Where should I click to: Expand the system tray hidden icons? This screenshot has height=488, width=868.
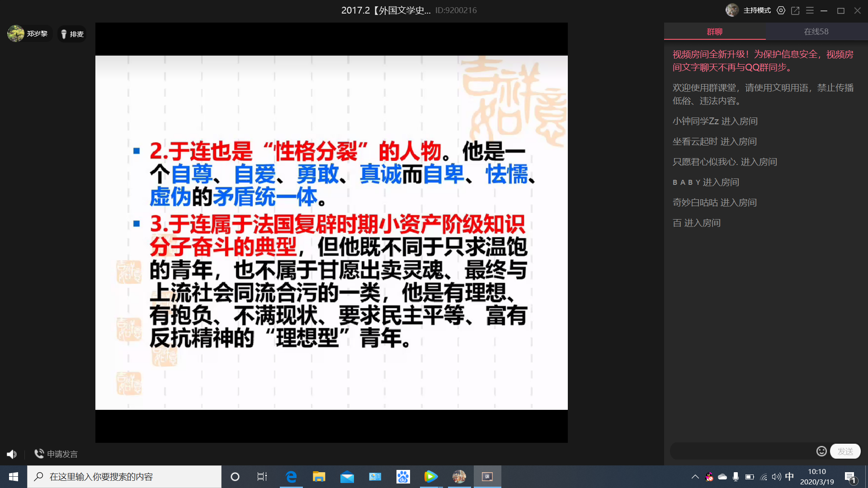coord(695,477)
